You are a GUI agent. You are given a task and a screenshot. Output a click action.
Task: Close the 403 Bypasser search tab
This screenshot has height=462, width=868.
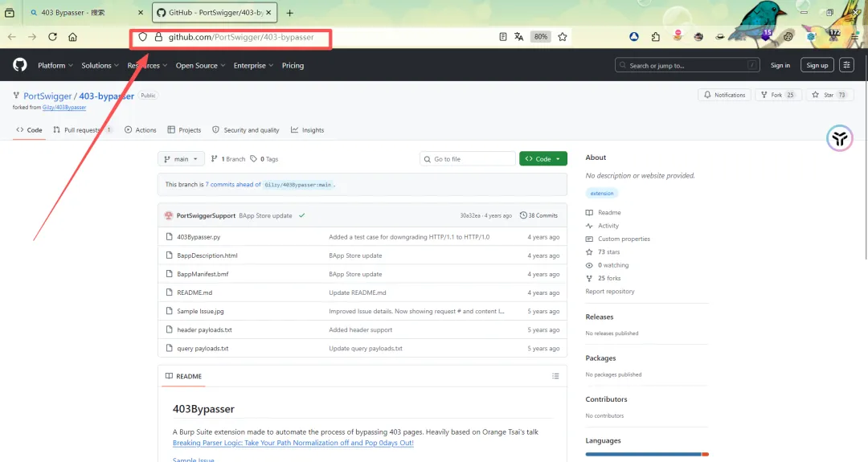pos(141,12)
